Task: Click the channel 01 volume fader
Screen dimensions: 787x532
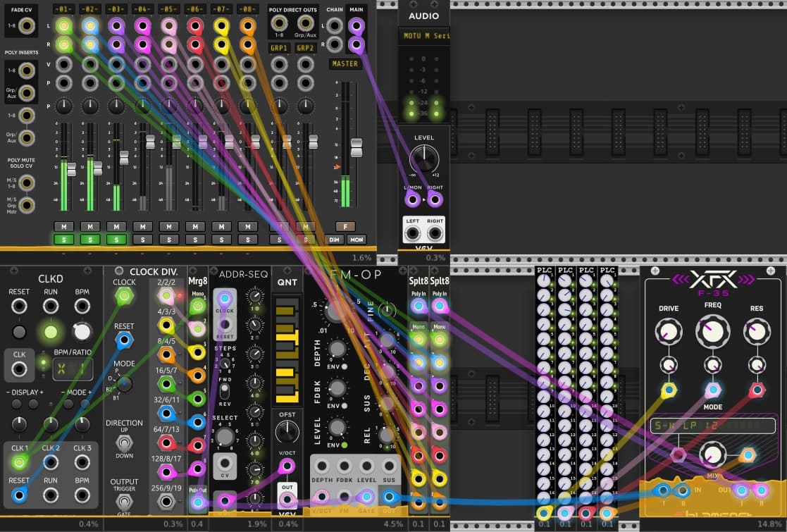Action: pos(71,170)
